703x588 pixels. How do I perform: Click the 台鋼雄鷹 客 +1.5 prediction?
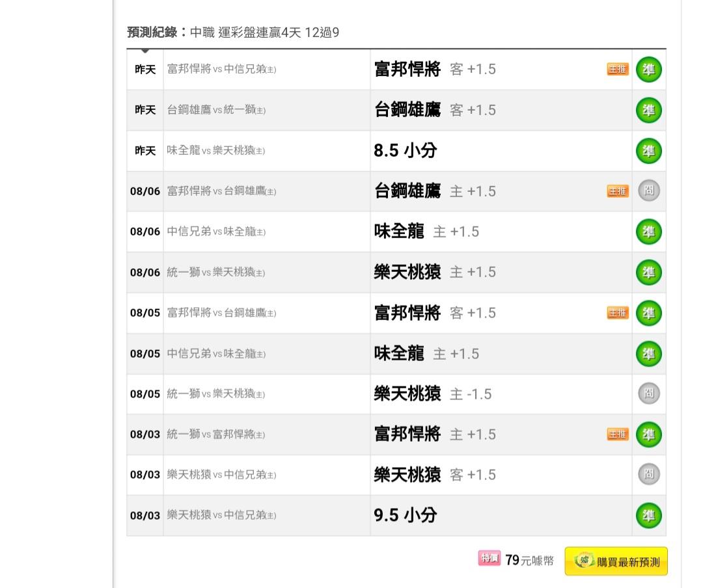[435, 111]
